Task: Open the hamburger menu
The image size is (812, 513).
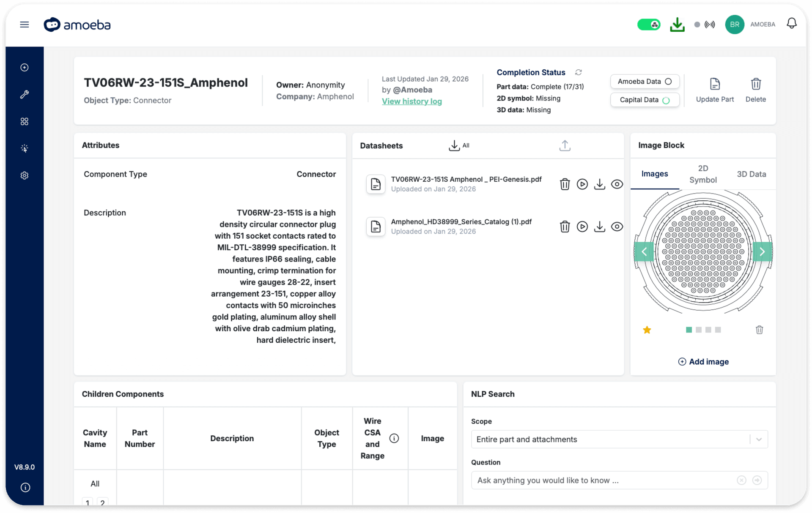Action: point(25,25)
